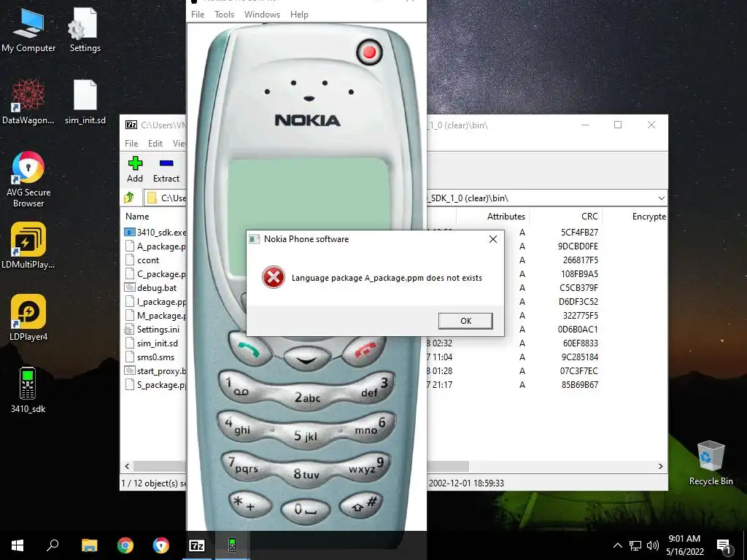The height and width of the screenshot is (560, 747).
Task: Select the DataWagon desktop shortcut
Action: pos(28,102)
